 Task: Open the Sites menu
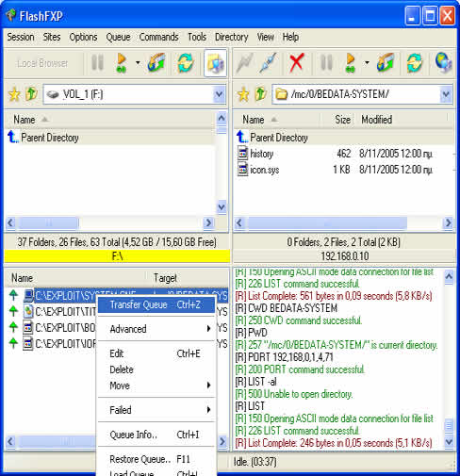[x=52, y=37]
